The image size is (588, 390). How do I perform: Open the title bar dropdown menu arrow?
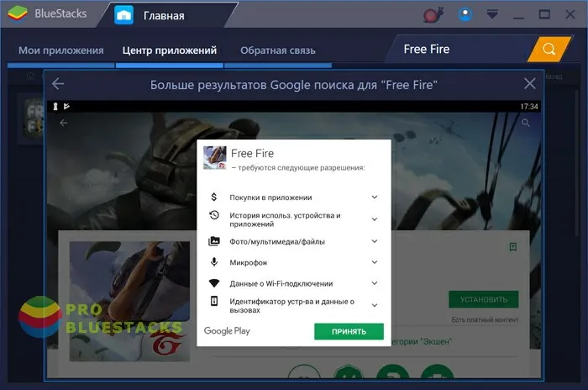click(492, 14)
